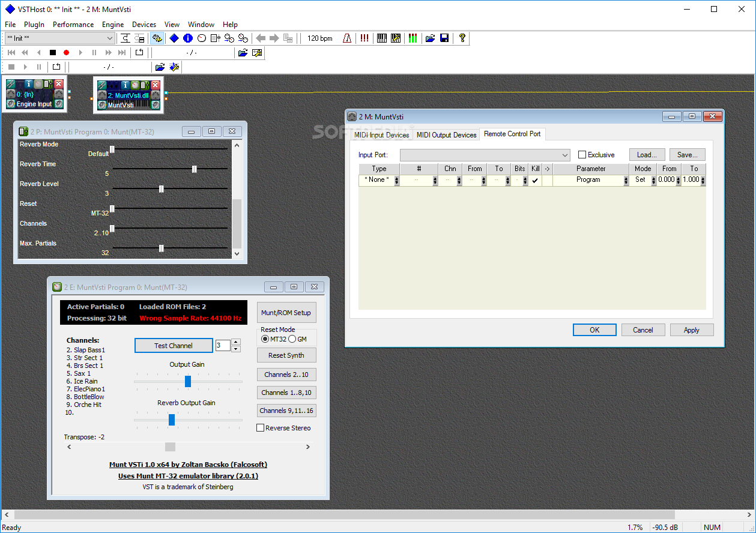
Task: Click the Channels 9,11..16 button
Action: pos(286,411)
